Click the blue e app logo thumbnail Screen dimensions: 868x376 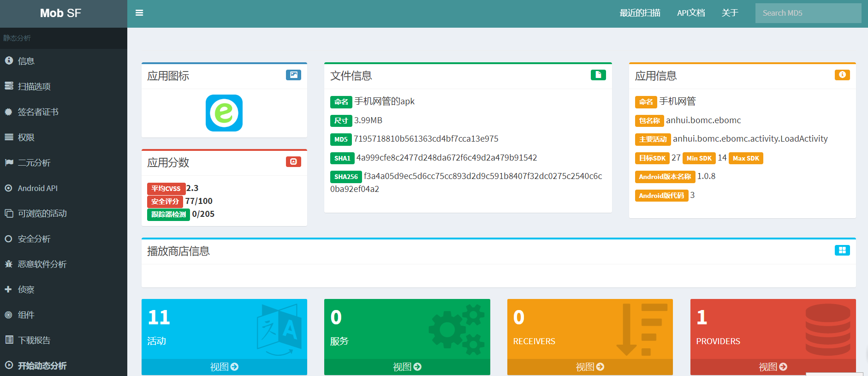click(224, 113)
